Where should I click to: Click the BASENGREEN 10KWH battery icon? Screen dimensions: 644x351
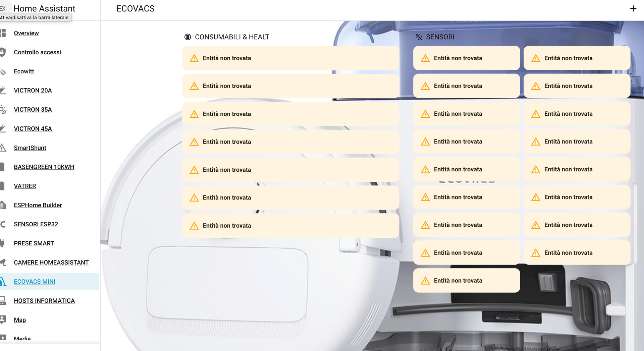tap(3, 167)
